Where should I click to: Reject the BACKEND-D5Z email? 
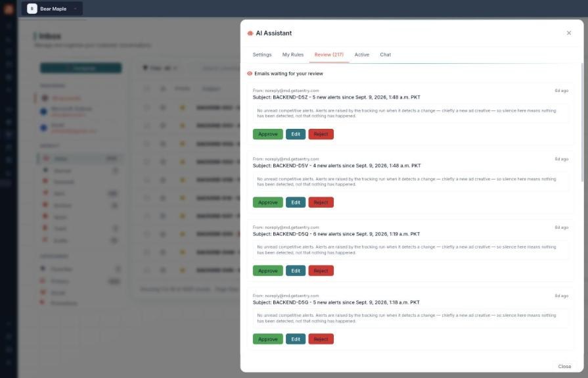click(321, 134)
